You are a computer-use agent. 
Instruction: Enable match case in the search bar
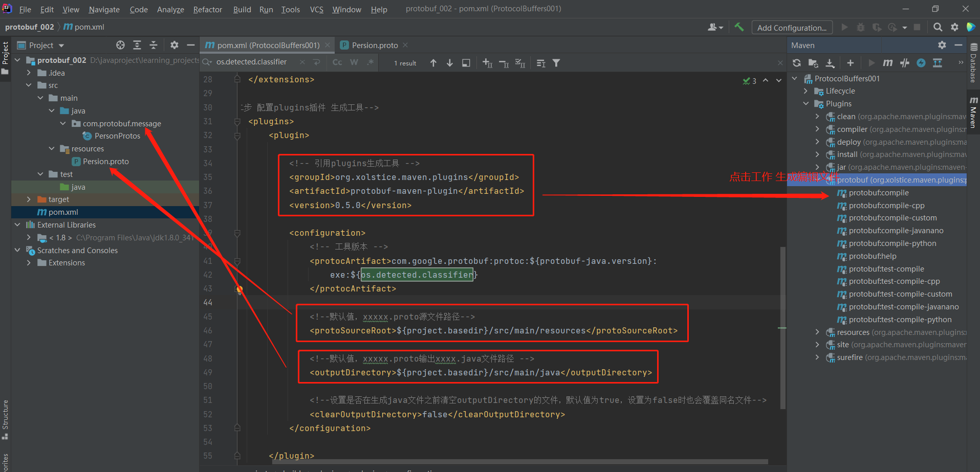(x=337, y=62)
